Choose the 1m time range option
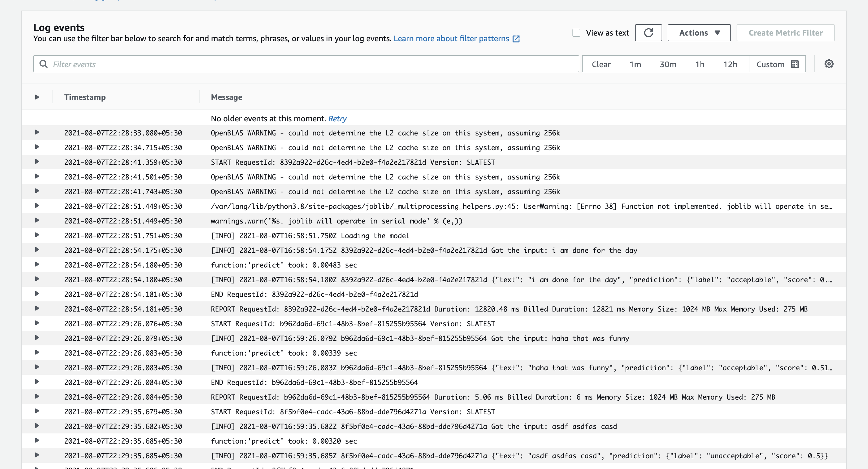 (x=635, y=64)
